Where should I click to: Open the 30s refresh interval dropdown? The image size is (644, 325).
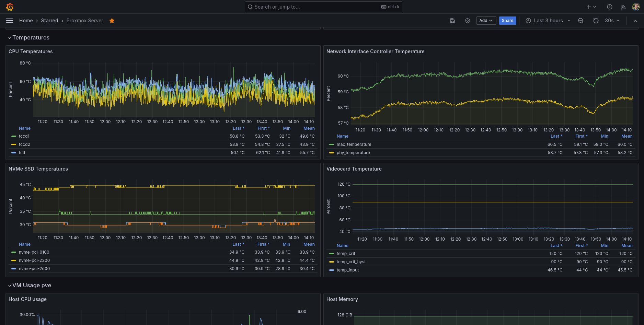[x=612, y=21]
